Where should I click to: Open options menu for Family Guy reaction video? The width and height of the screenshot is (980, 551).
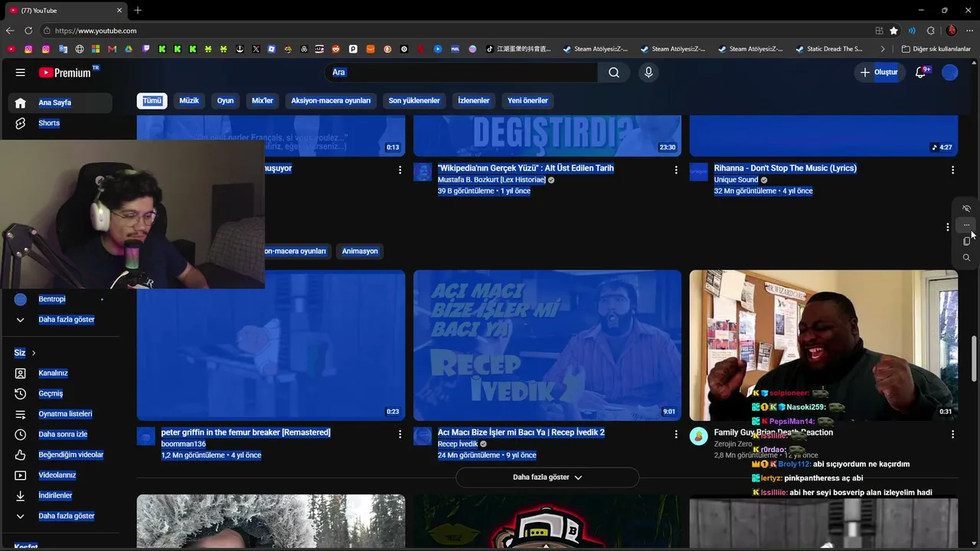(952, 434)
